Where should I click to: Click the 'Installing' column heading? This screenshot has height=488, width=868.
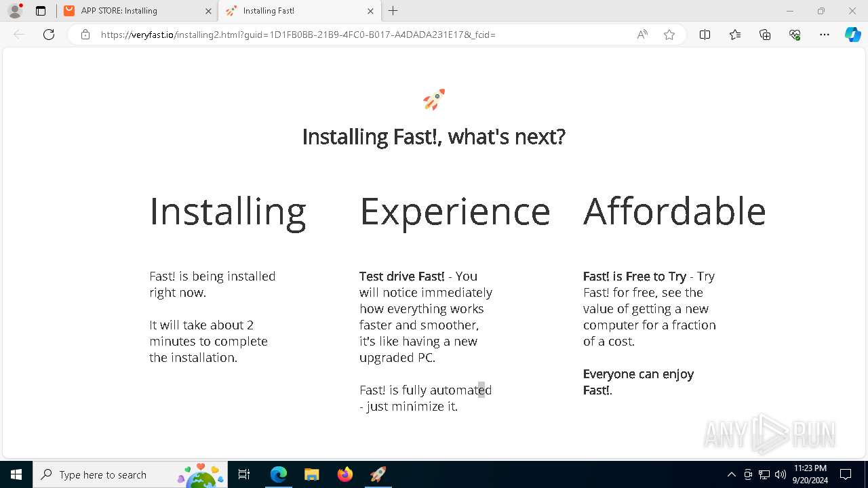228,211
